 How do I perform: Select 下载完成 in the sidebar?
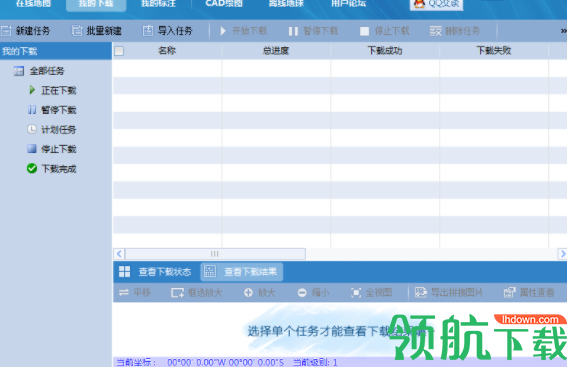point(59,168)
